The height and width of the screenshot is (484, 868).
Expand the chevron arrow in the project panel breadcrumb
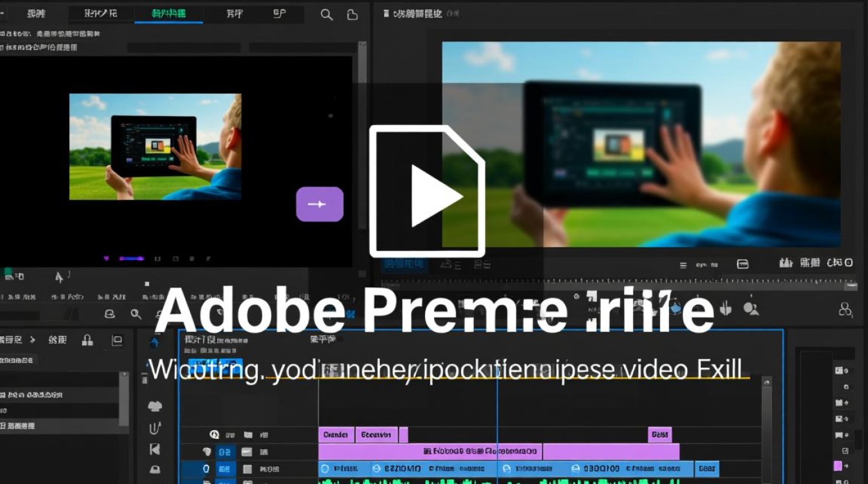point(33,340)
